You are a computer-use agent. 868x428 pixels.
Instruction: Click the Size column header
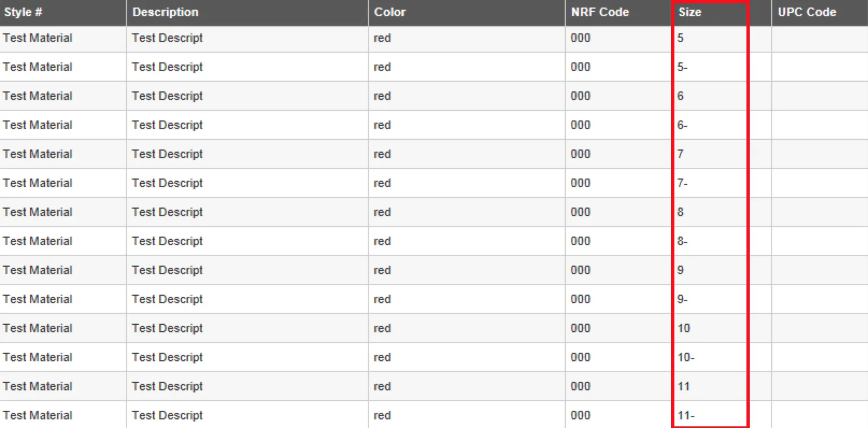point(690,12)
